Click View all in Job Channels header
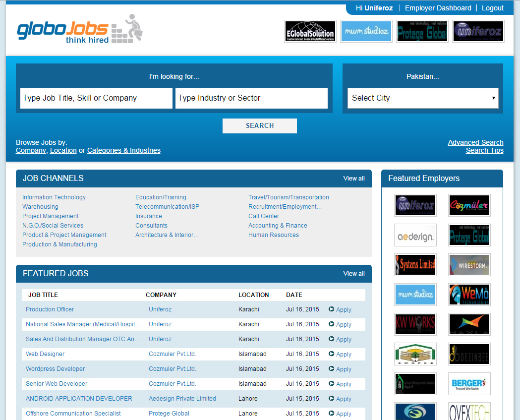The image size is (520, 420). point(353,179)
